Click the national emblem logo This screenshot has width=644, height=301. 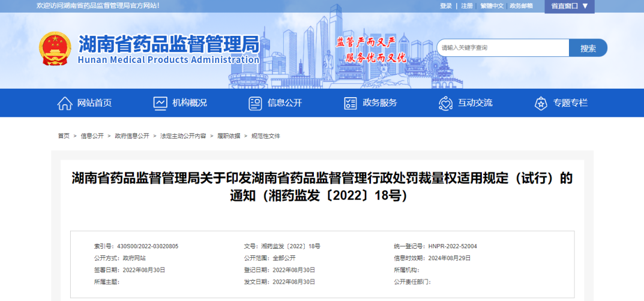(x=55, y=49)
